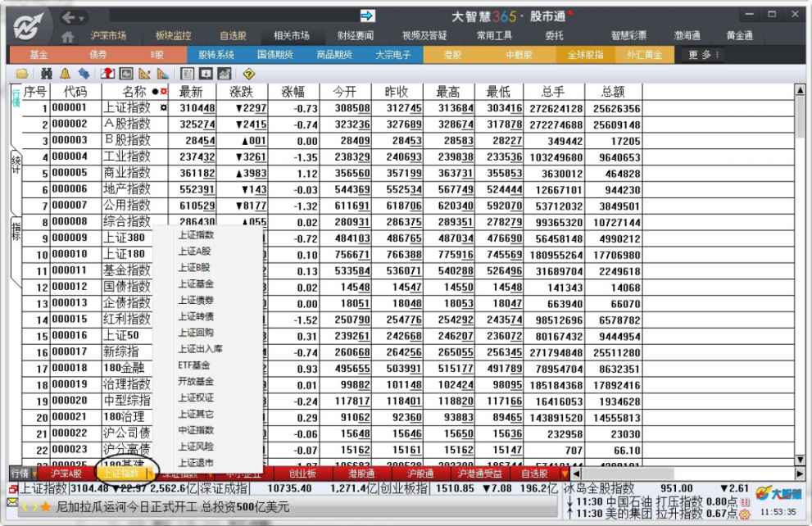Image resolution: width=812 pixels, height=526 pixels.
Task: Select the 创业板 bottom tab
Action: click(x=302, y=474)
